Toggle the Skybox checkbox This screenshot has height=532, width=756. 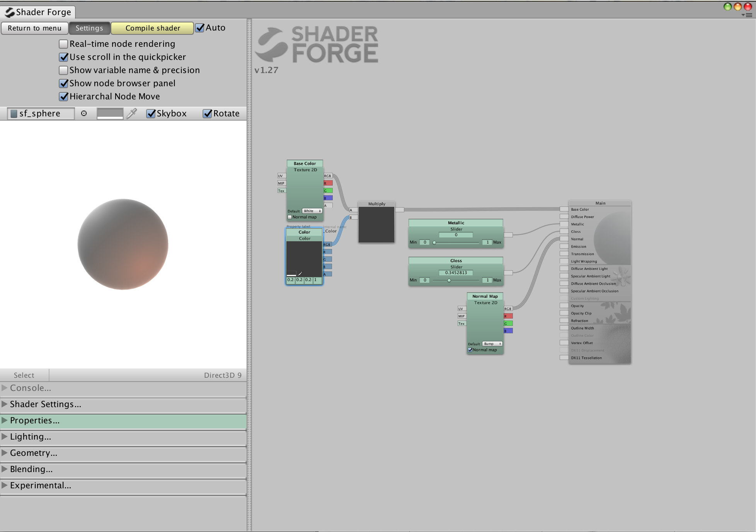click(151, 113)
